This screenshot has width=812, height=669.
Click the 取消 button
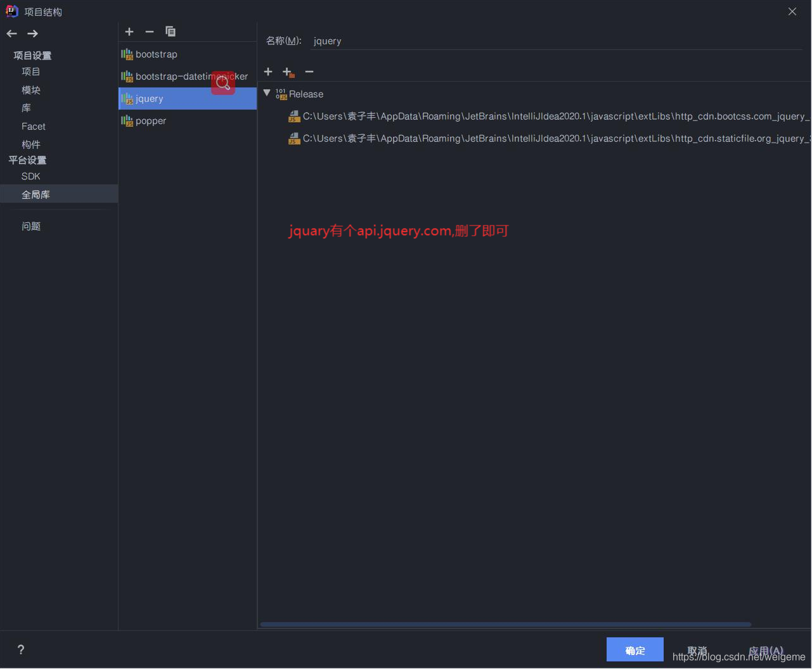click(697, 650)
